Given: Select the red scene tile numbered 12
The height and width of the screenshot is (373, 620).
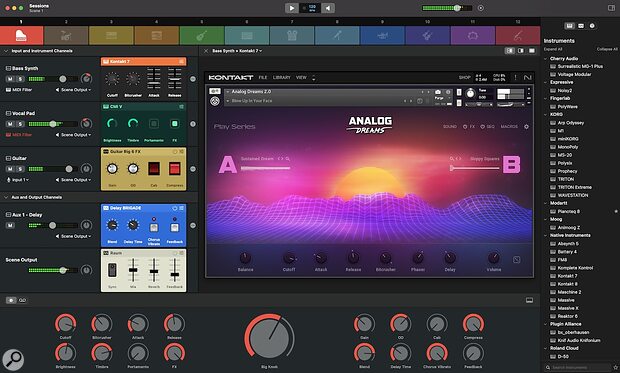Looking at the screenshot, I should (x=518, y=35).
